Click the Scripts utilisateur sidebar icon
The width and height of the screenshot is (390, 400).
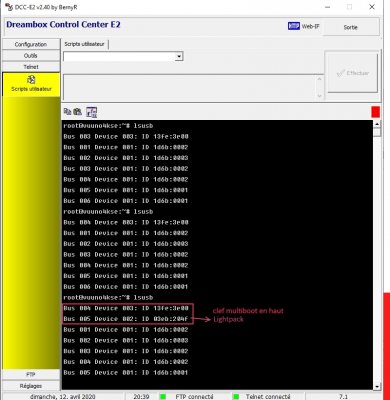point(31,80)
